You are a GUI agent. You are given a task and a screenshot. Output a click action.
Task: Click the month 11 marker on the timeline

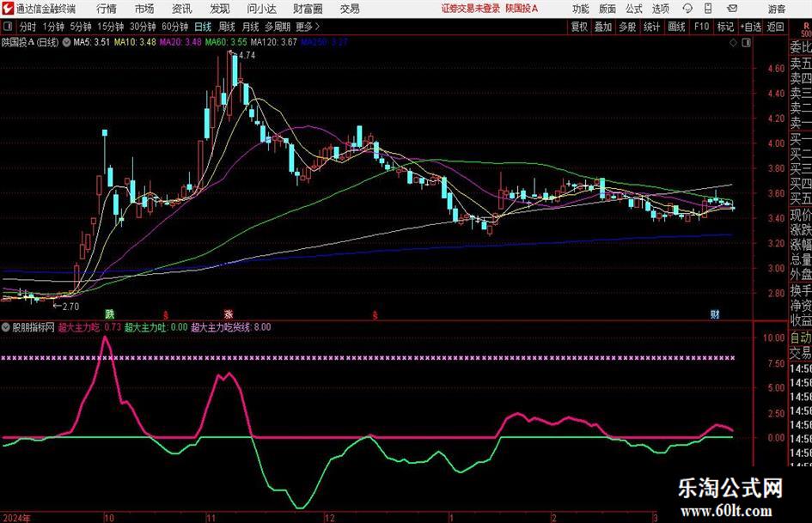click(211, 517)
